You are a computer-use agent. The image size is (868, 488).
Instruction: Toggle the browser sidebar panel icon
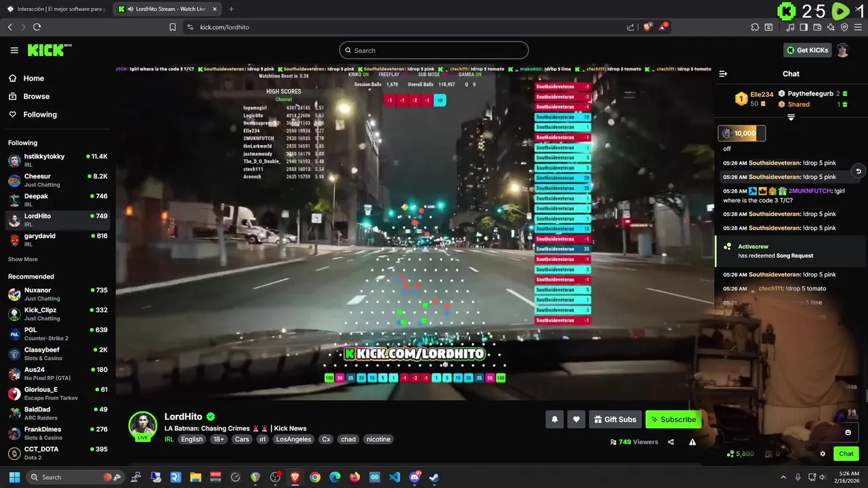coord(804,27)
